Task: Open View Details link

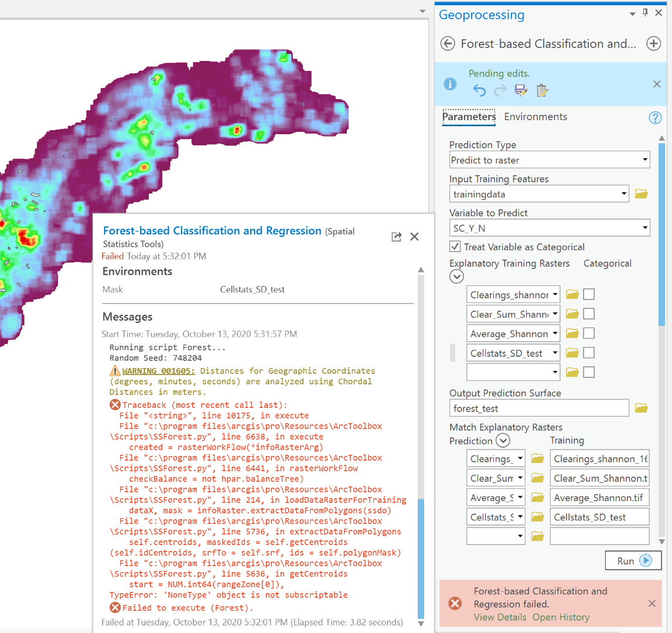Action: click(x=500, y=617)
